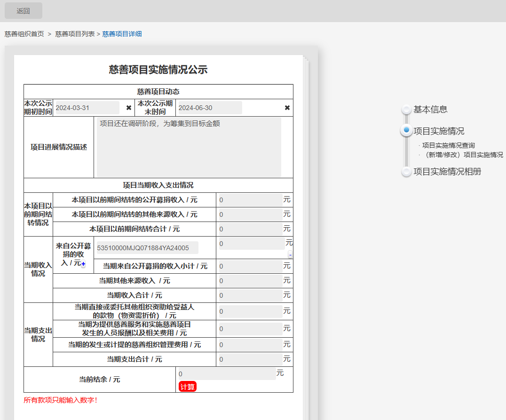This screenshot has height=420, width=506.
Task: Click the start date field 2024-03-31
Action: click(x=87, y=108)
